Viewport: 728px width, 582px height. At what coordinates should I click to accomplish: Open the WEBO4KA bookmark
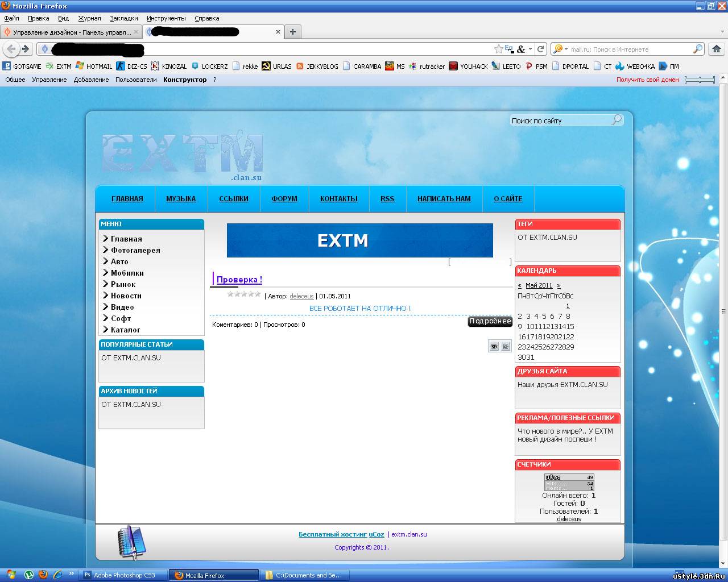tap(635, 66)
